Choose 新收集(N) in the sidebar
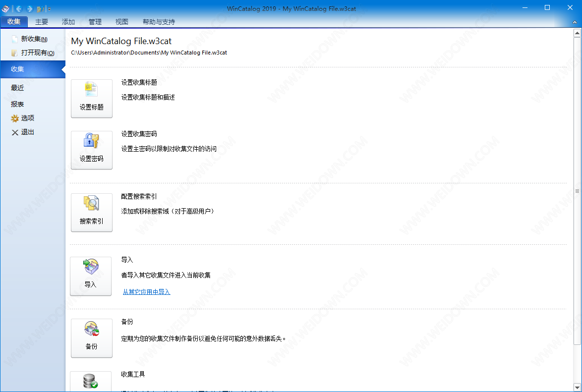This screenshot has height=392, width=582. pyautogui.click(x=33, y=39)
